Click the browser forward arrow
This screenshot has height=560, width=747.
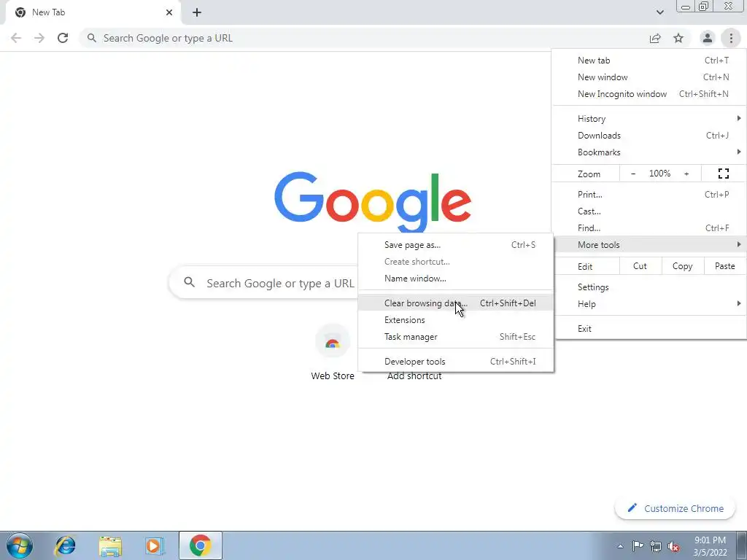[39, 38]
